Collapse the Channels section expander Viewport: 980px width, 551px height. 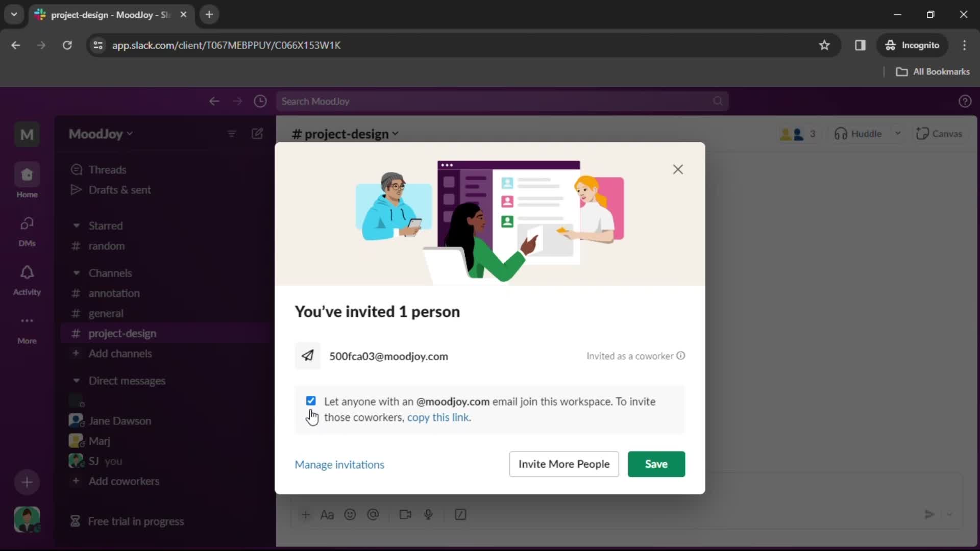click(76, 272)
